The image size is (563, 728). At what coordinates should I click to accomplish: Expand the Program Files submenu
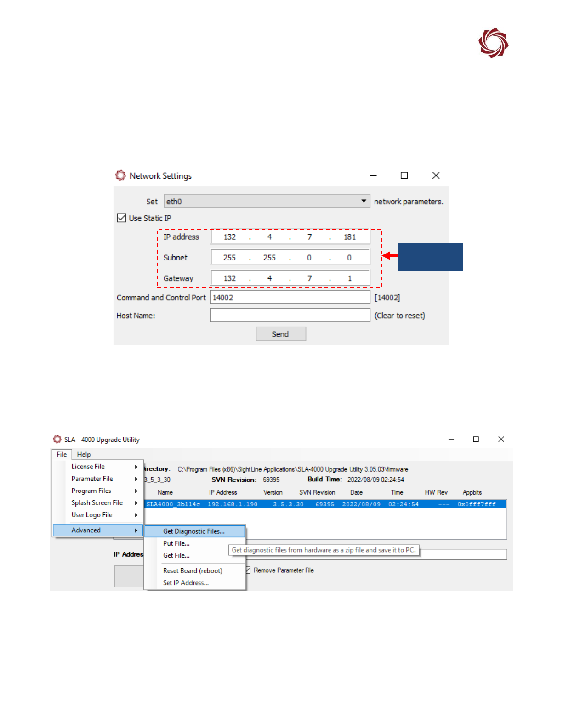104,491
